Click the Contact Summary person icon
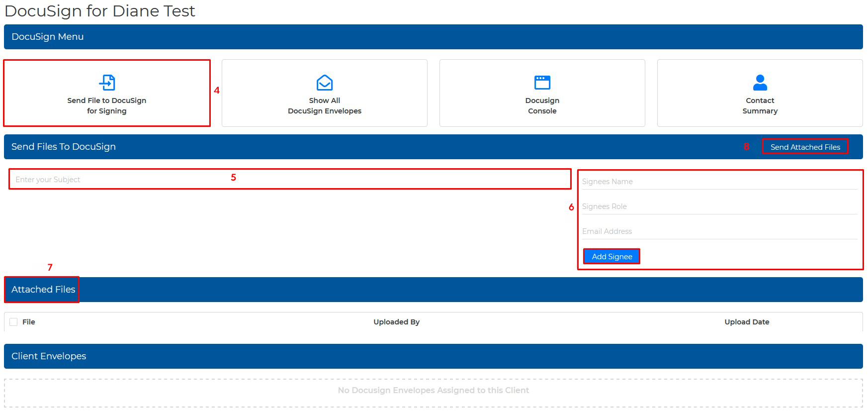The height and width of the screenshot is (414, 868). (x=760, y=83)
